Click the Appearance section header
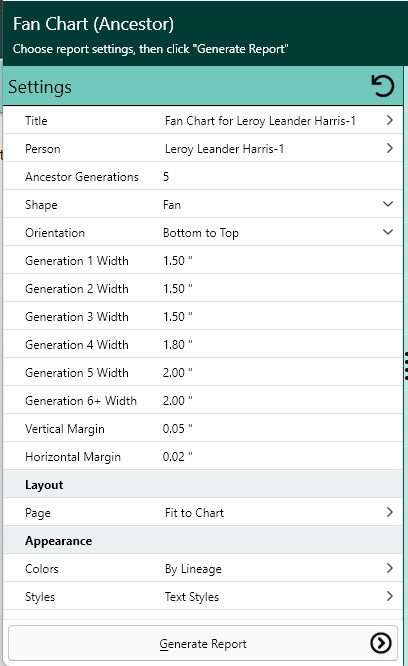Screen dimensions: 408x666 pos(59,541)
